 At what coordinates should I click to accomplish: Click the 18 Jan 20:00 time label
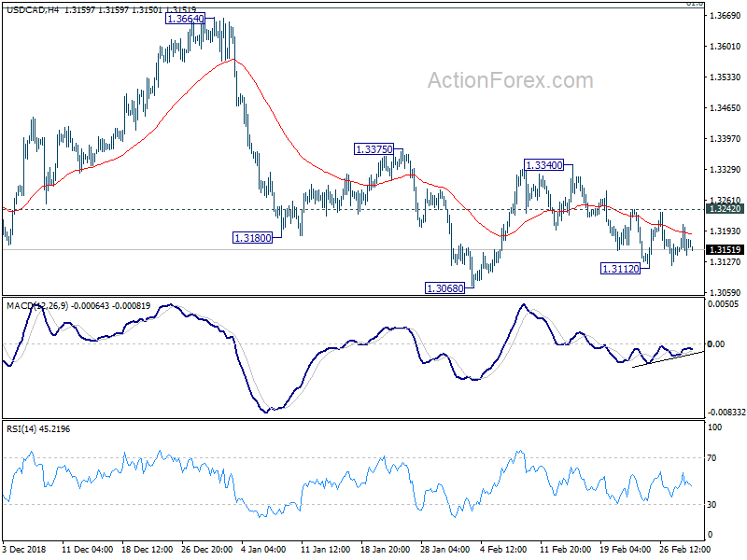click(x=386, y=549)
